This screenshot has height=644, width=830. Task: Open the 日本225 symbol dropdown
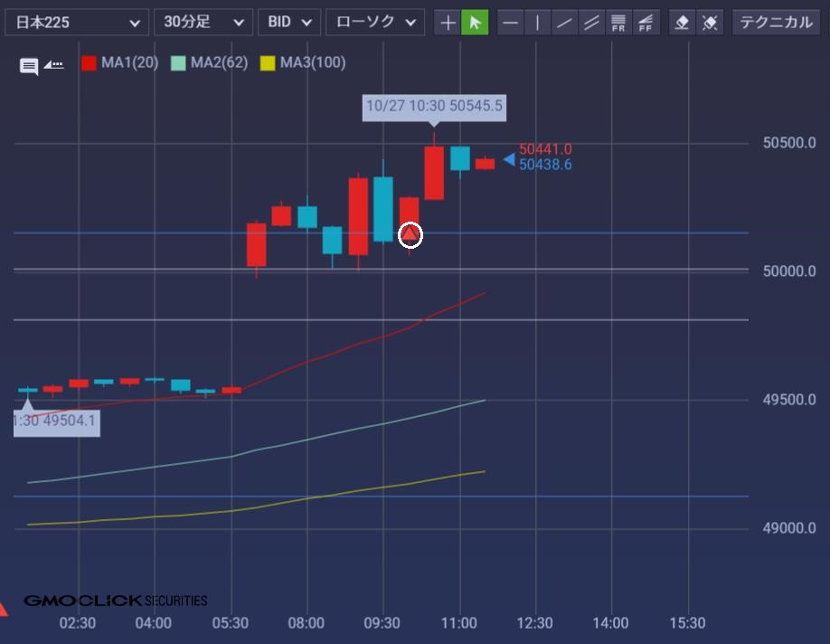point(77,23)
